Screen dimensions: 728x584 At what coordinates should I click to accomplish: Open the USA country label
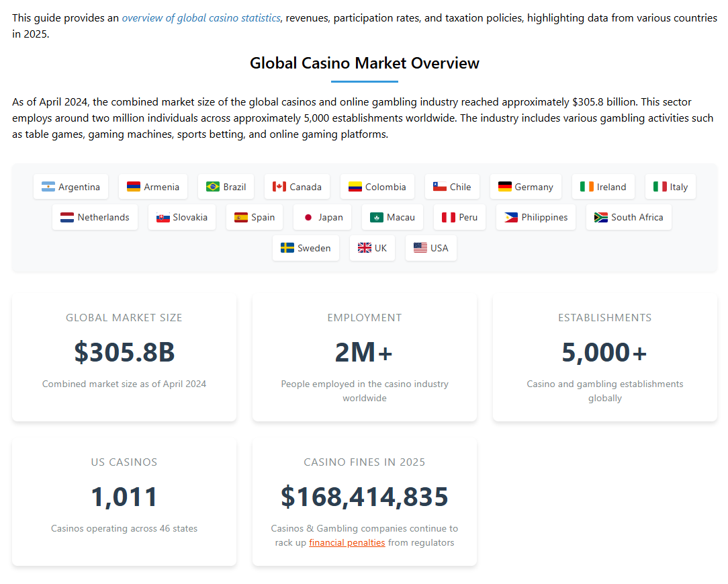point(439,248)
